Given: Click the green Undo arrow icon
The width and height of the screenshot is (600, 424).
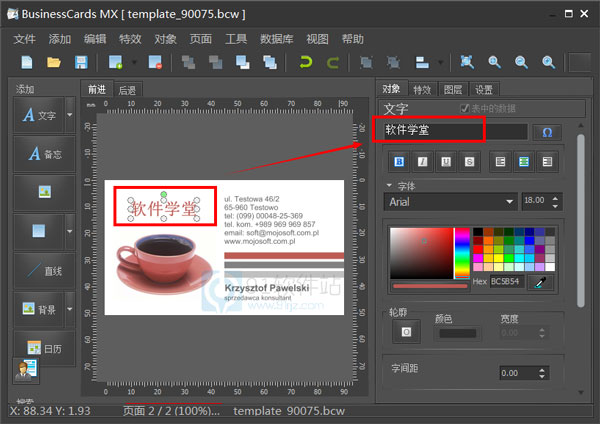Looking at the screenshot, I should click(306, 62).
